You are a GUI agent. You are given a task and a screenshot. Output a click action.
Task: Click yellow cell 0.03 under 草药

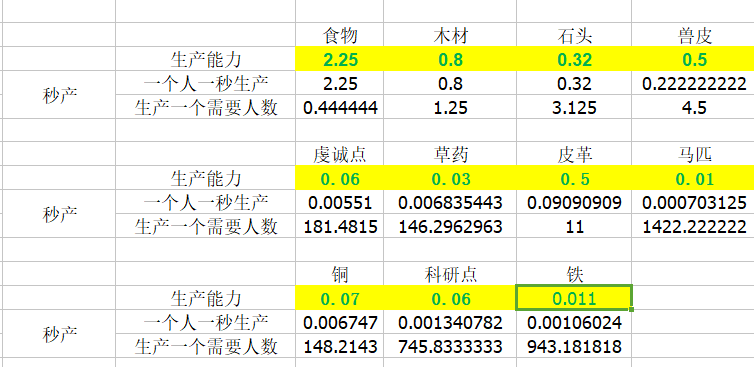pyautogui.click(x=450, y=178)
